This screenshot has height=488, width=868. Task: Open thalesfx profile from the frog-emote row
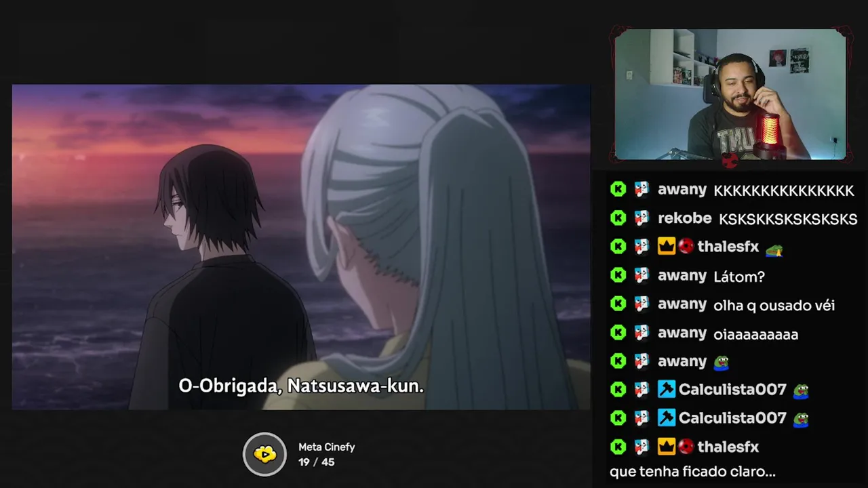point(728,247)
